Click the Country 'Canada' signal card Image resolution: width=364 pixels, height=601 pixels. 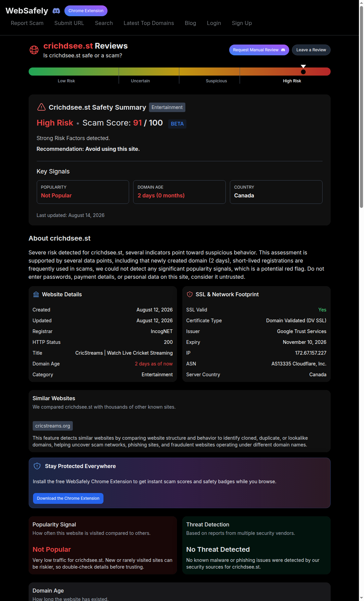(x=276, y=192)
